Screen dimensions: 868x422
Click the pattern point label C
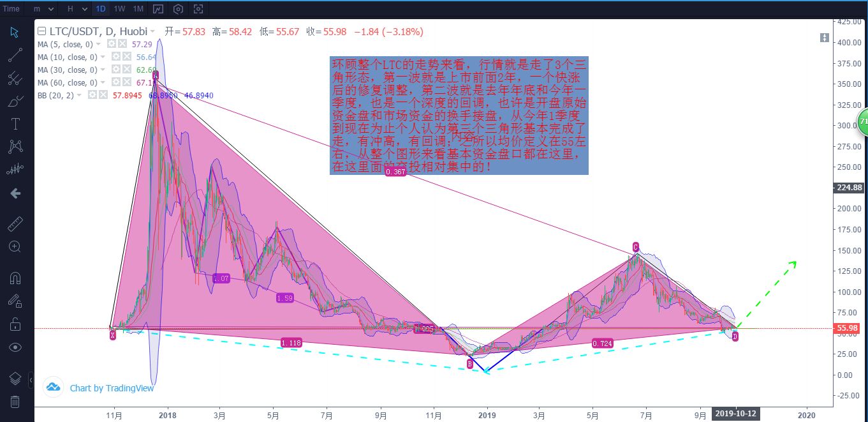(636, 246)
